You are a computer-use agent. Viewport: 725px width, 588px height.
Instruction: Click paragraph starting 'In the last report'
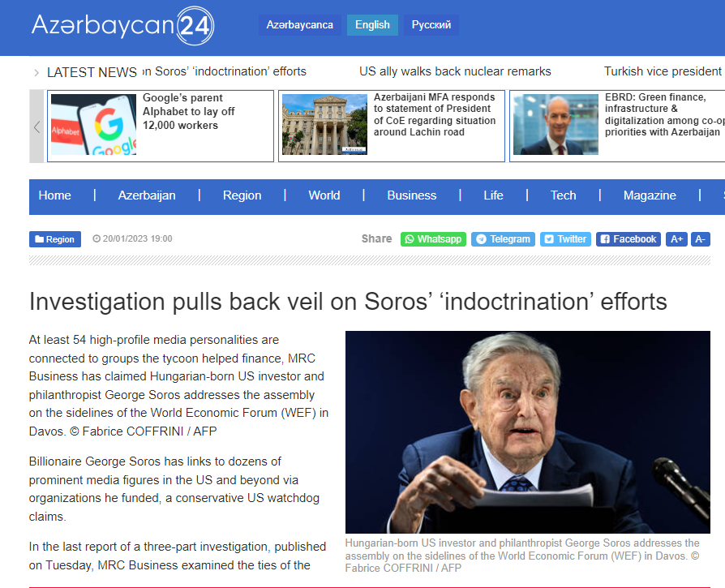pyautogui.click(x=178, y=556)
